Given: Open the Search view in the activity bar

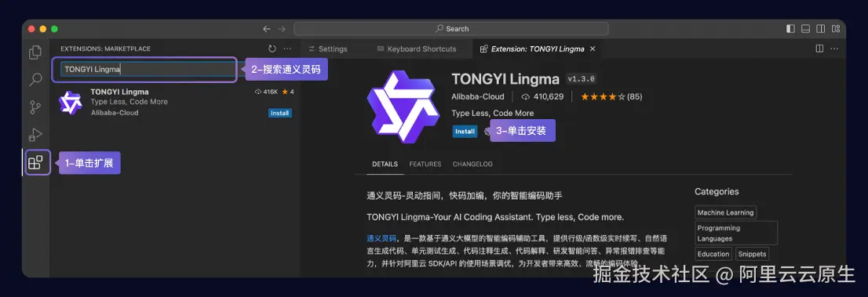Looking at the screenshot, I should (x=35, y=80).
